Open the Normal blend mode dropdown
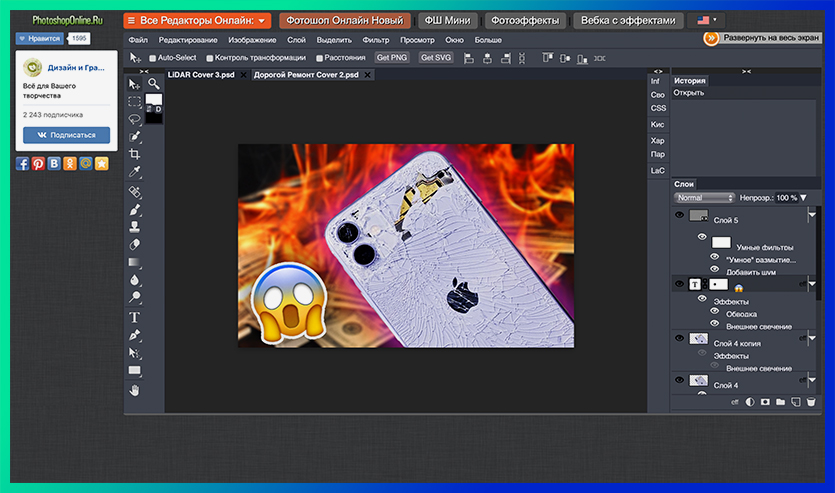Image resolution: width=835 pixels, height=493 pixels. (705, 198)
